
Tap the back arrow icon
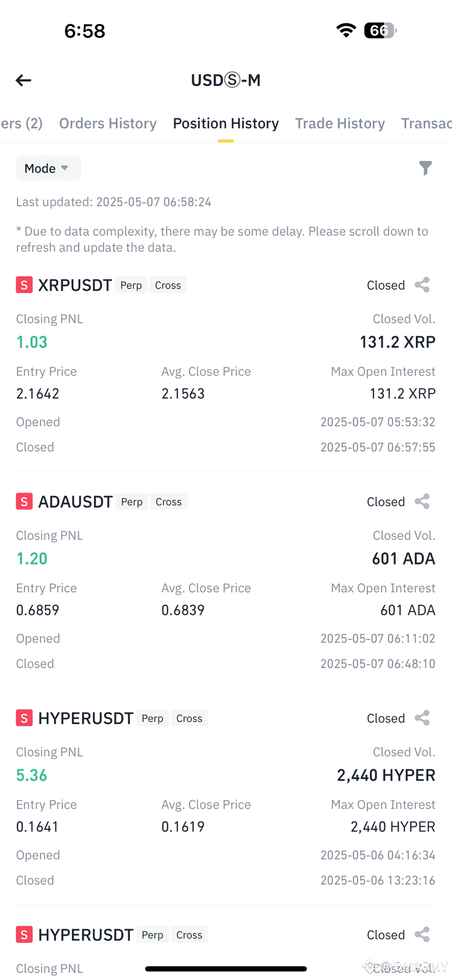pyautogui.click(x=23, y=81)
